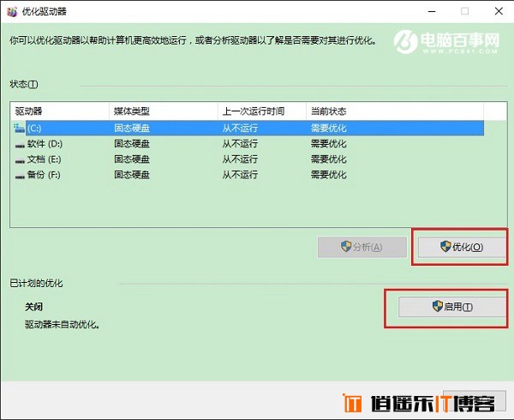Maximize the 优化驱动器 window

click(465, 12)
